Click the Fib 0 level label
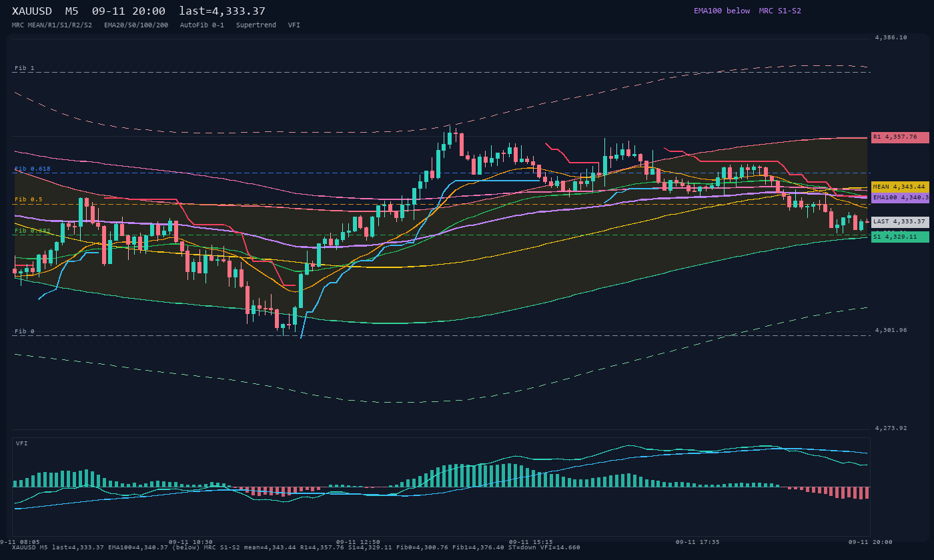 click(25, 331)
